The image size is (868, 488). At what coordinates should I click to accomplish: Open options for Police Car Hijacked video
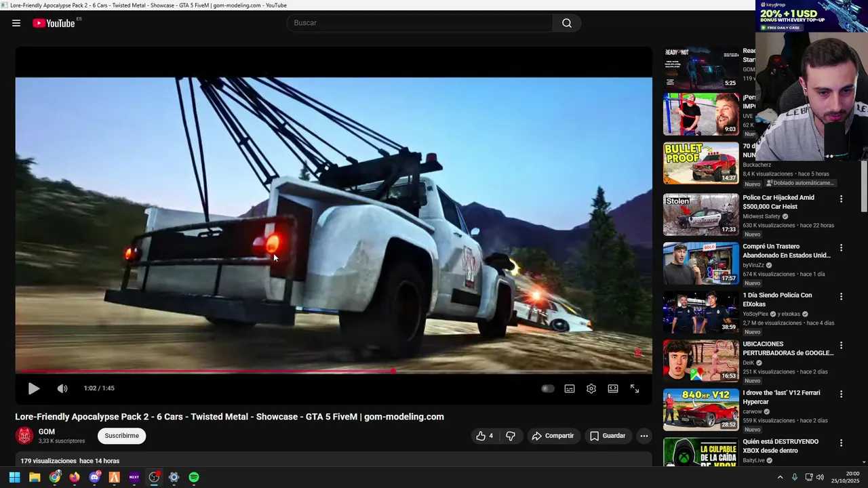coord(842,199)
